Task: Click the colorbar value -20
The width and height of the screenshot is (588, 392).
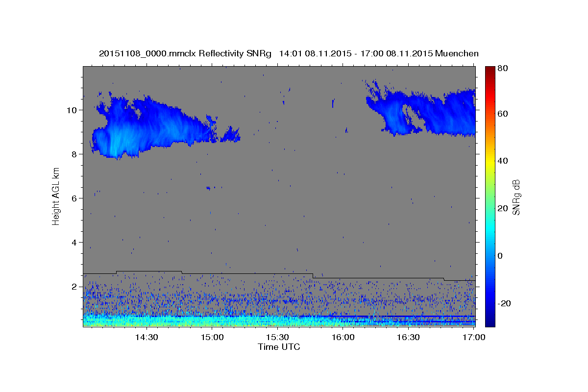Action: [x=504, y=303]
